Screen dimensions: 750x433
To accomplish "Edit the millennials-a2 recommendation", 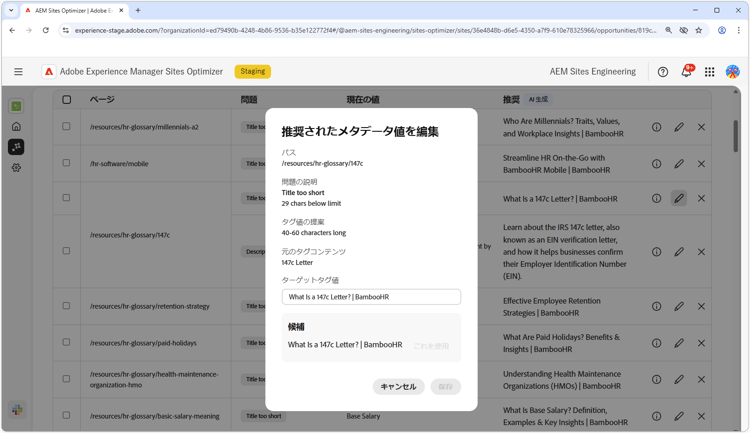I will click(x=679, y=127).
